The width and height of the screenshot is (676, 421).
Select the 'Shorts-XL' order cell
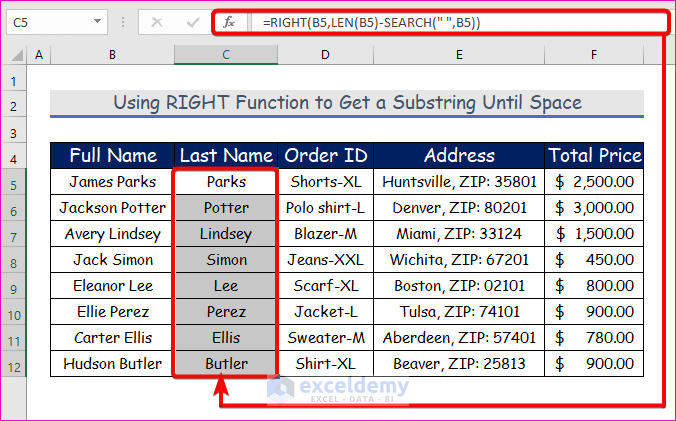tap(325, 182)
